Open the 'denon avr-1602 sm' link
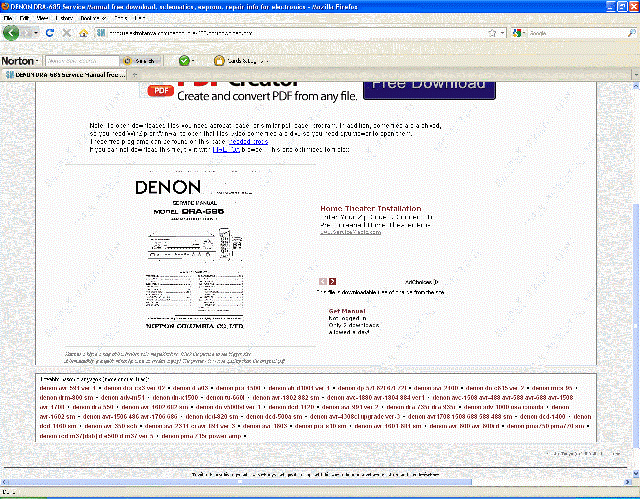Image resolution: width=640 pixels, height=499 pixels. pyautogui.click(x=58, y=417)
